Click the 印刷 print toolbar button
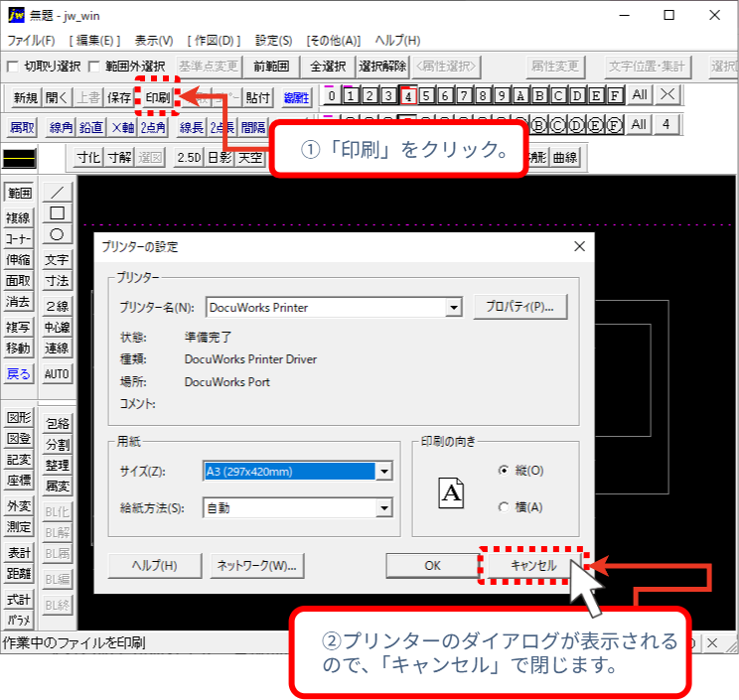This screenshot has width=739, height=700. pyautogui.click(x=157, y=97)
